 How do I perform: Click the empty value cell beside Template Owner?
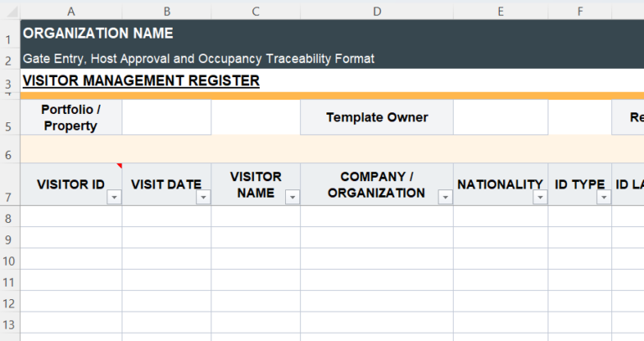coord(501,117)
